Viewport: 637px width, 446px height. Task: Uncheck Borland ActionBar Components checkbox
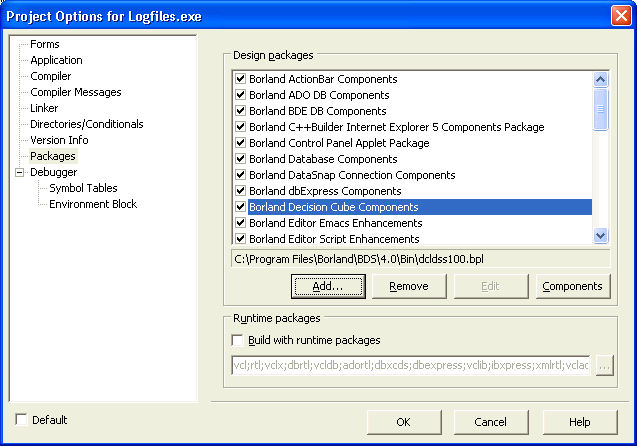[x=240, y=78]
